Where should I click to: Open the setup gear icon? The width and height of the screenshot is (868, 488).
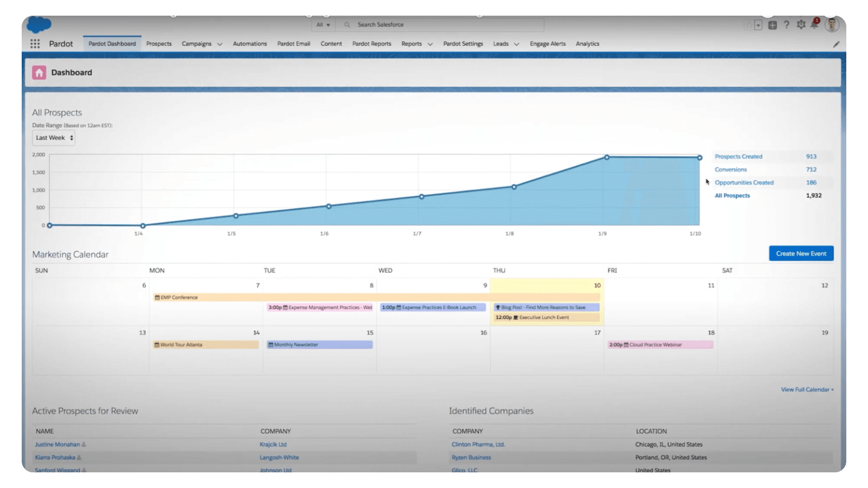[801, 25]
